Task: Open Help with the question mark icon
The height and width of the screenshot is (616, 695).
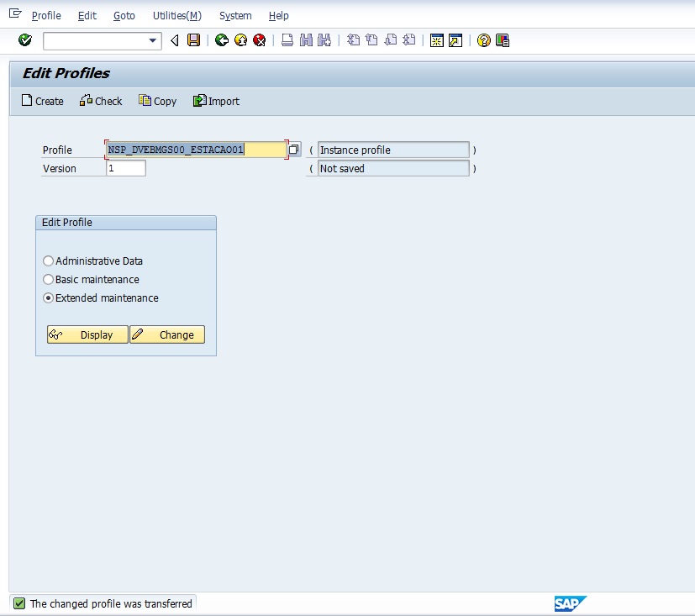Action: click(x=483, y=40)
